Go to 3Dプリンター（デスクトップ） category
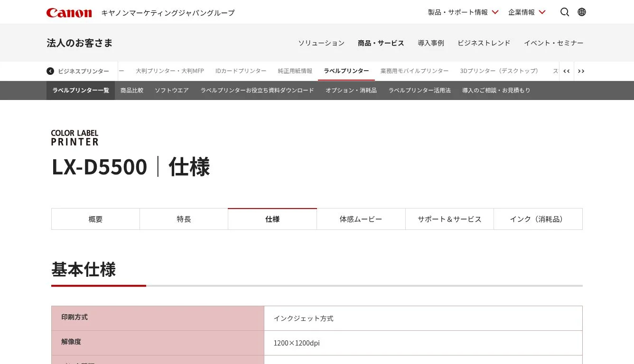 point(501,71)
